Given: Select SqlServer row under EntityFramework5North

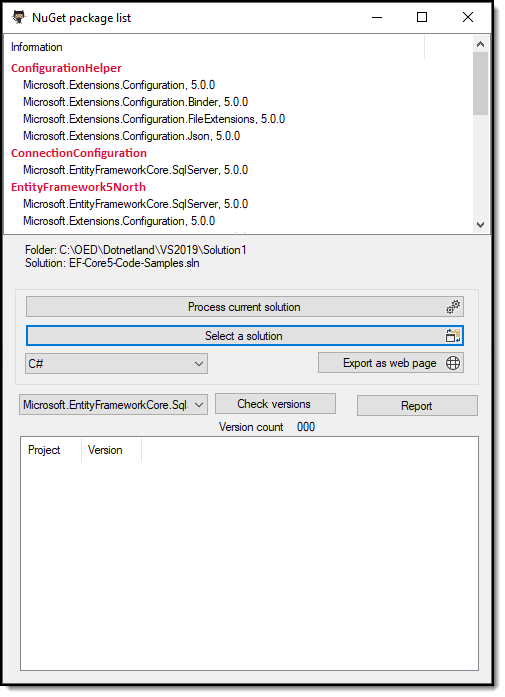Looking at the screenshot, I should (x=136, y=204).
